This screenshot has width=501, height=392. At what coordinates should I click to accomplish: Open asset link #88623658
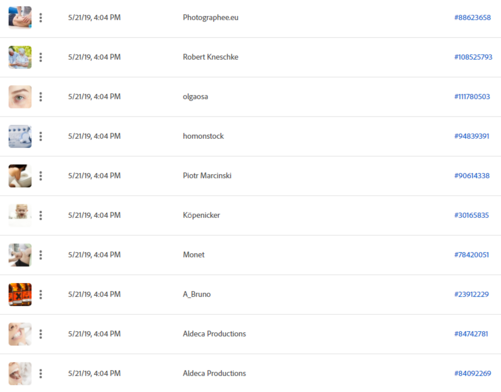472,18
